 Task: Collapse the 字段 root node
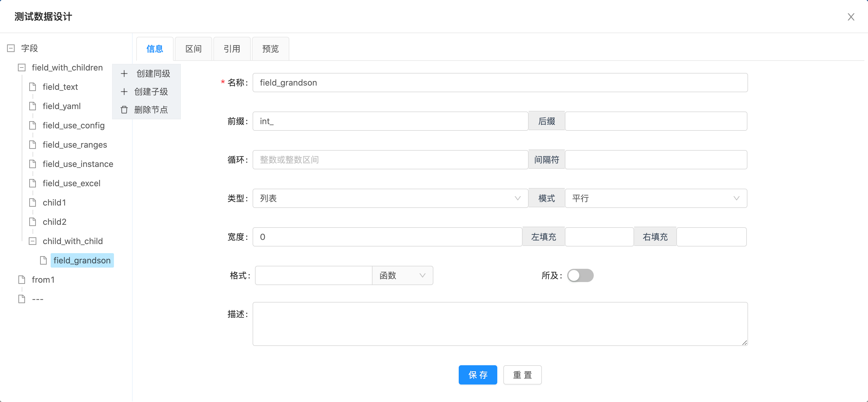pos(11,48)
